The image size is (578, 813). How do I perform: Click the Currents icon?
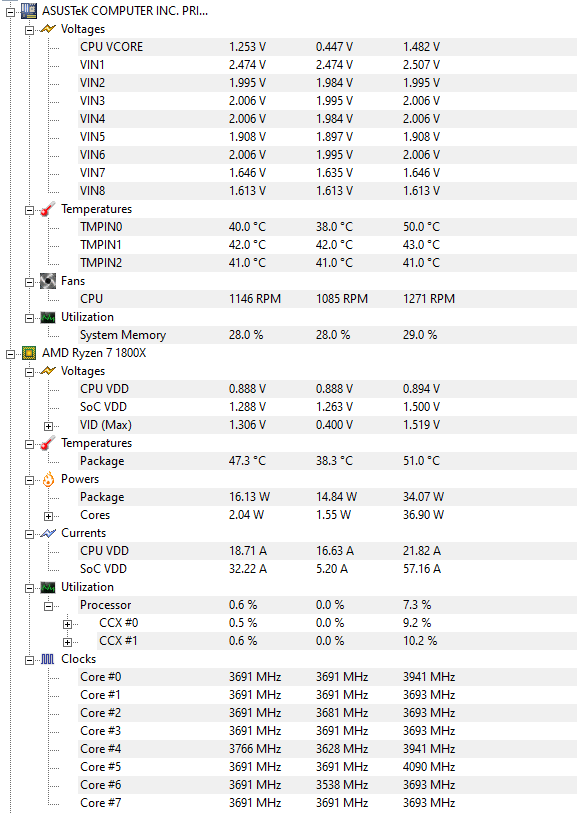[x=48, y=533]
